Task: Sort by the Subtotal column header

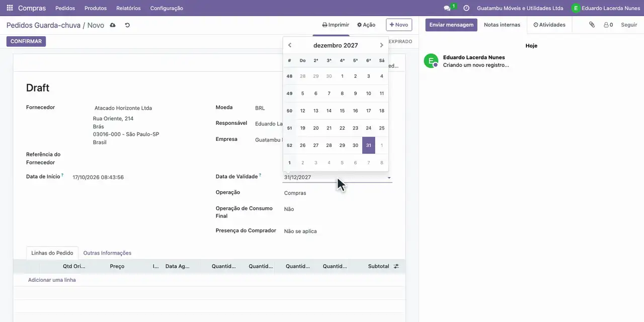Action: coord(378,266)
